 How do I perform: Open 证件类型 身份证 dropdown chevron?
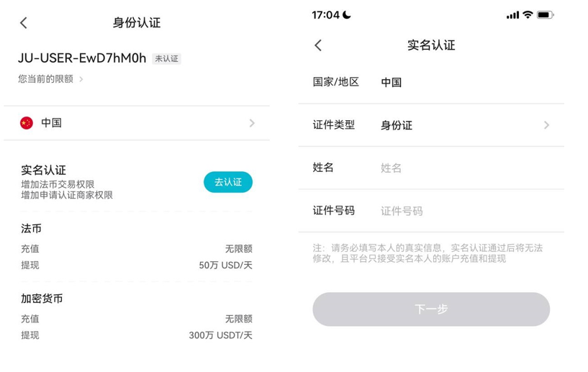click(546, 125)
